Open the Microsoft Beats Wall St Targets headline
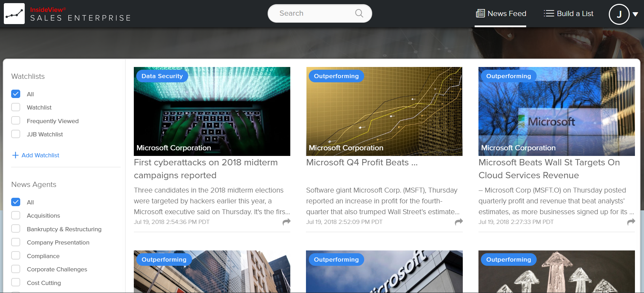 click(549, 169)
